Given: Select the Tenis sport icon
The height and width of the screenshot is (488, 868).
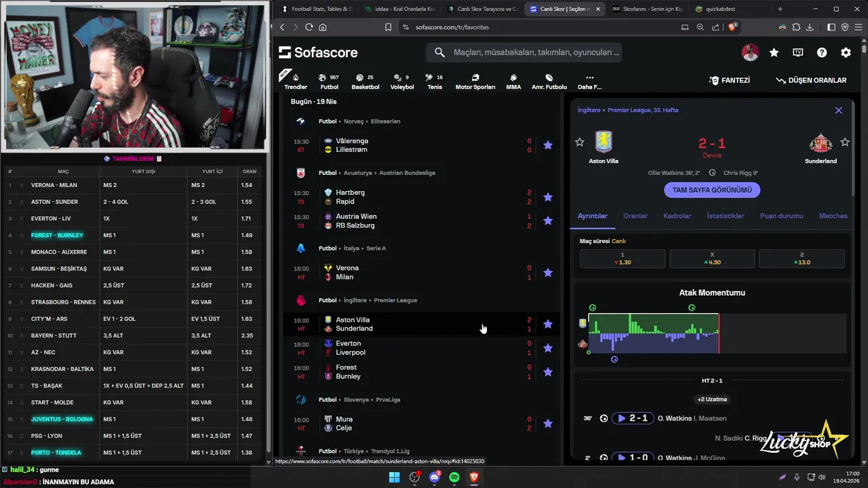Looking at the screenshot, I should click(x=434, y=81).
